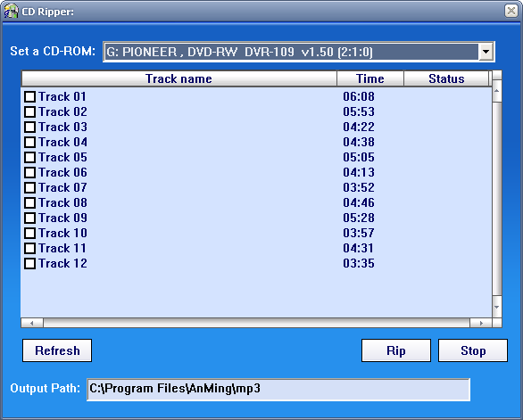Enable the Track 04 checkbox
This screenshot has width=523, height=420.
[30, 143]
